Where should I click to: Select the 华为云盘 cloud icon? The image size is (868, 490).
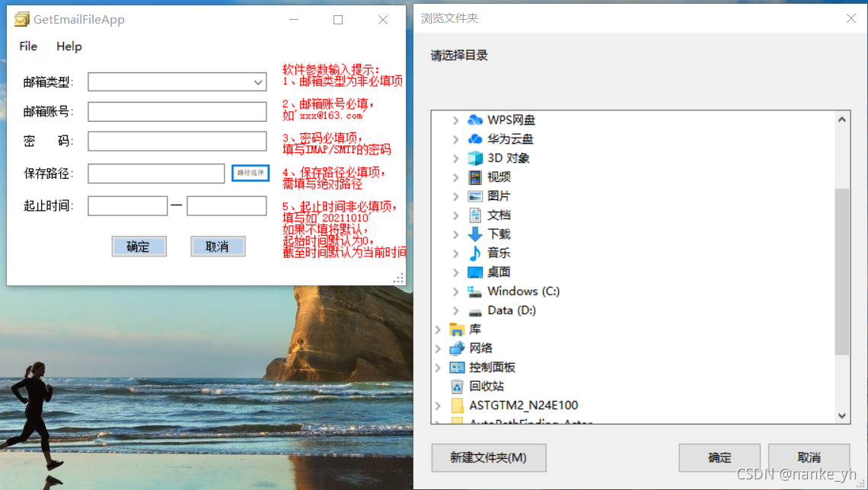(475, 138)
